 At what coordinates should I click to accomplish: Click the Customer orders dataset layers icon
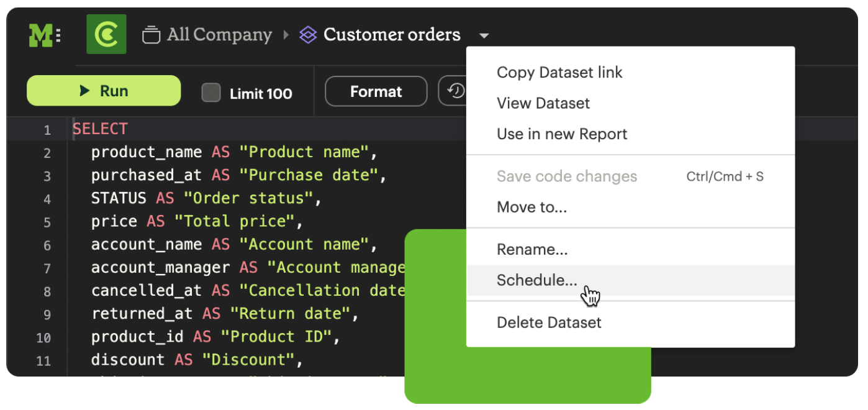click(x=308, y=35)
